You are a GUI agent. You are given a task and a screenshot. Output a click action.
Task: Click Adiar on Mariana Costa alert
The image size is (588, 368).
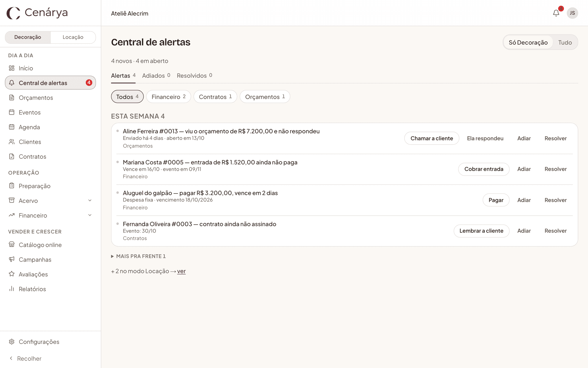pyautogui.click(x=524, y=169)
